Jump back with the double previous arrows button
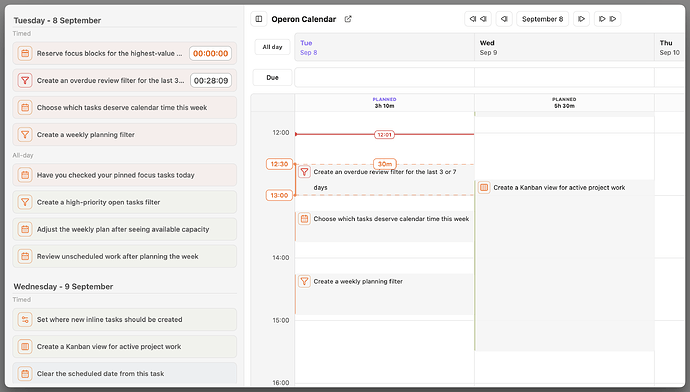The image size is (690, 392). [478, 19]
